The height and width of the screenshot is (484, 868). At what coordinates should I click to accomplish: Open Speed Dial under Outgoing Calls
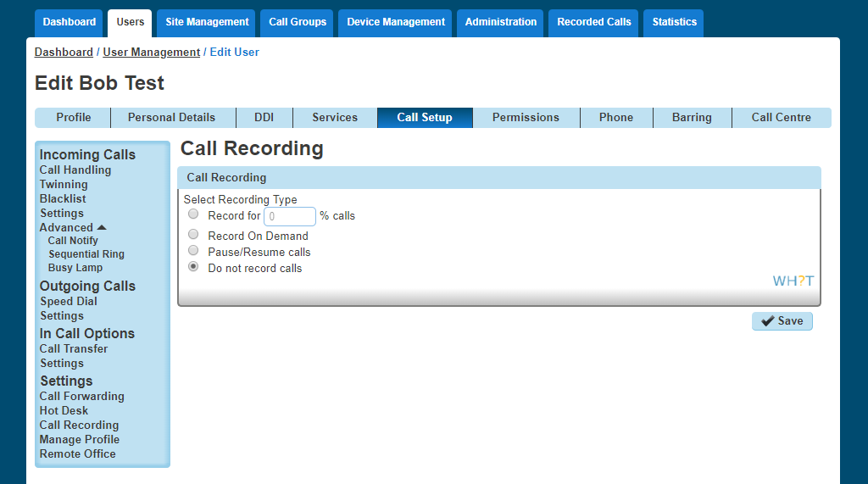pyautogui.click(x=69, y=301)
